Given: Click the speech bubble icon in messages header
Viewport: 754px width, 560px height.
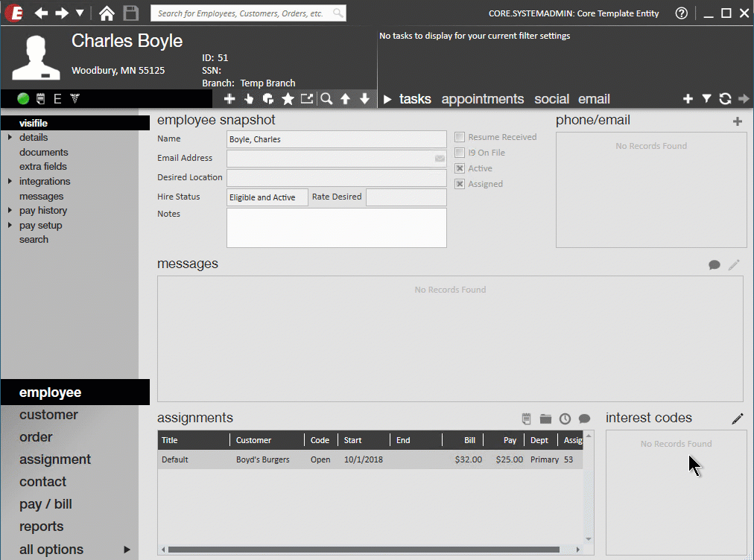Looking at the screenshot, I should [715, 265].
